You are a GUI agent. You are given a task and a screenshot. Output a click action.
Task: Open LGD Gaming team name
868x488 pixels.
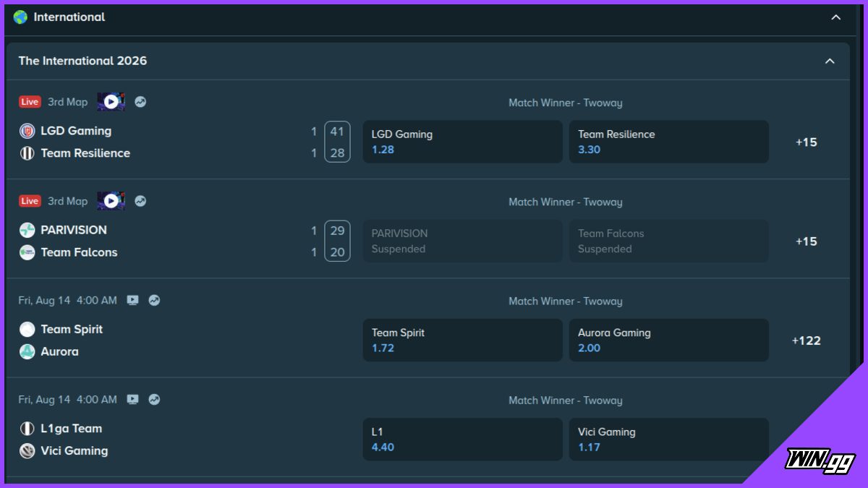pyautogui.click(x=76, y=131)
